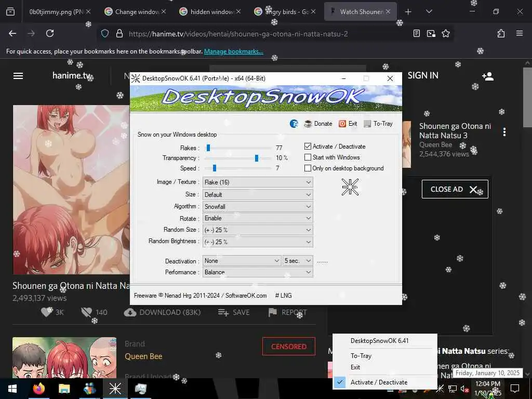List all Firefox tabs with chevron
532x399 pixels.
coord(429,12)
